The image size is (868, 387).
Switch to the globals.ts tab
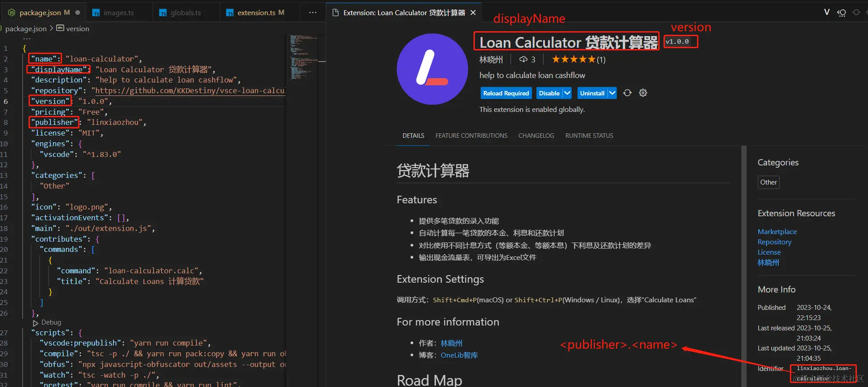click(185, 12)
